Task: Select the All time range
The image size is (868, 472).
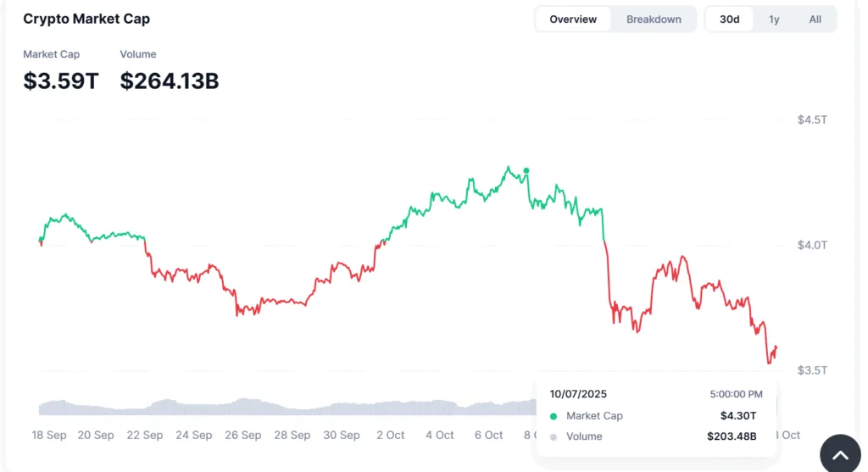Action: click(x=815, y=19)
